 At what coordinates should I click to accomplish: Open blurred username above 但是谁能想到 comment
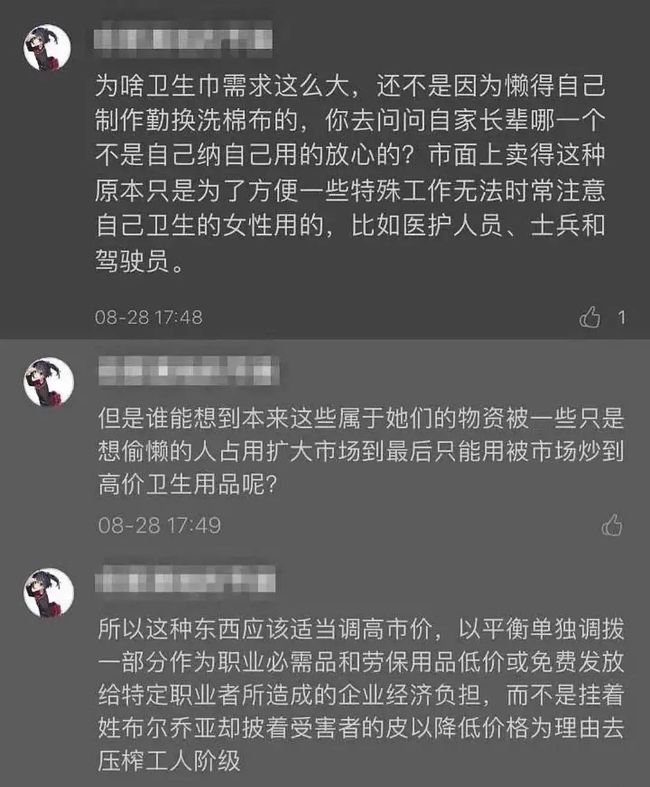tap(188, 370)
